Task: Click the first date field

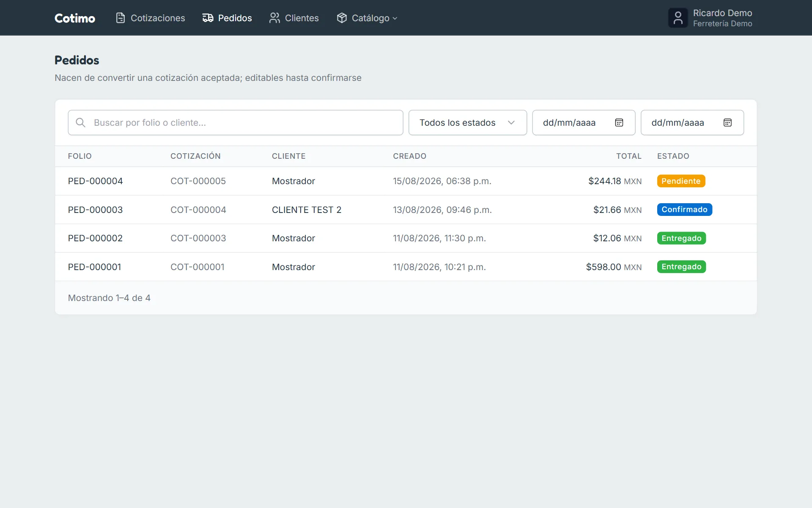Action: point(584,123)
